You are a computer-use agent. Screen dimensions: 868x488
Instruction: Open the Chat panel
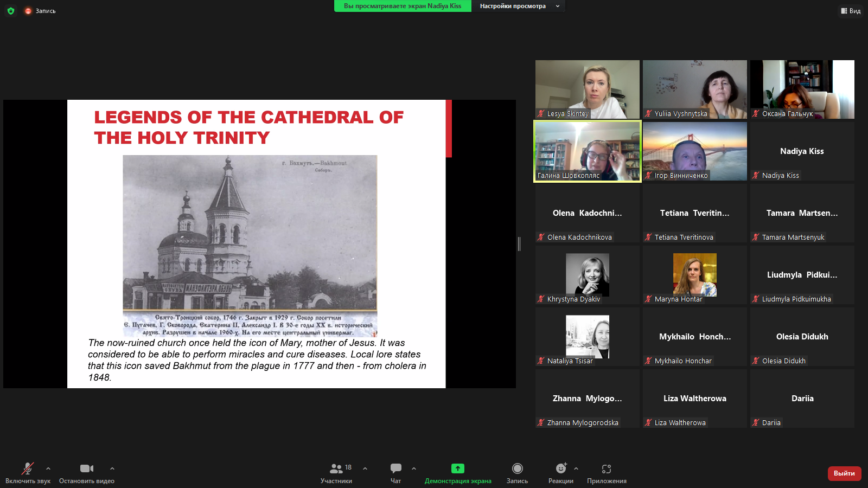(x=396, y=468)
